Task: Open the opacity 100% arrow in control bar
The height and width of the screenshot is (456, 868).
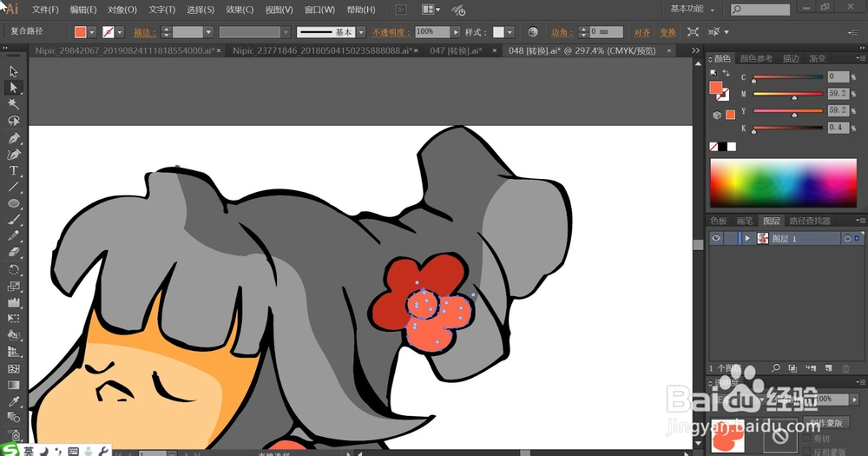Action: [456, 32]
